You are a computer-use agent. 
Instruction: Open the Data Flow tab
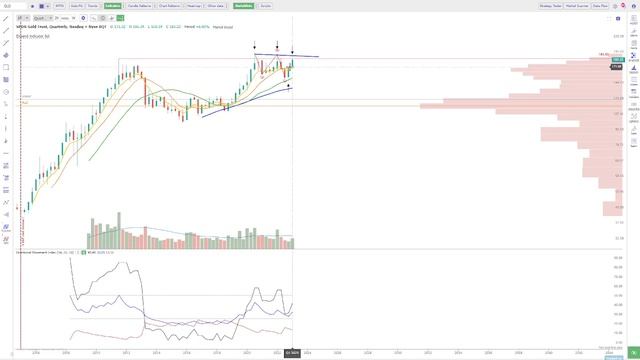(600, 6)
